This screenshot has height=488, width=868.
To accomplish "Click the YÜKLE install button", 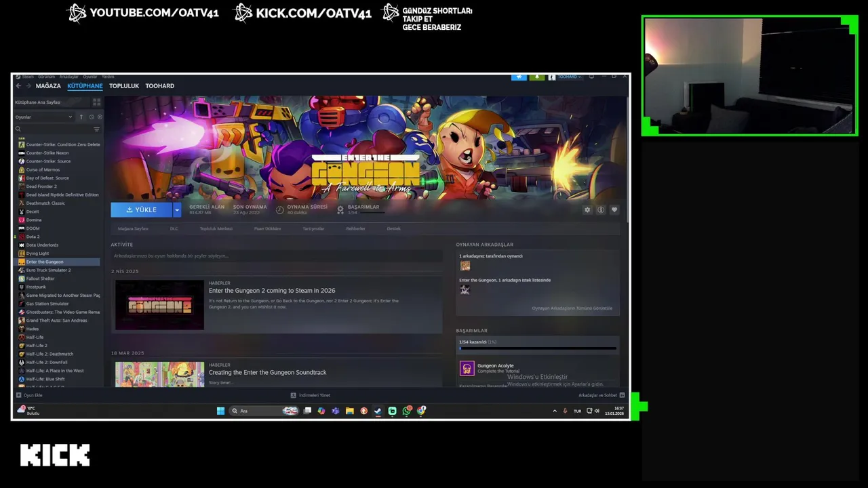I will click(141, 210).
